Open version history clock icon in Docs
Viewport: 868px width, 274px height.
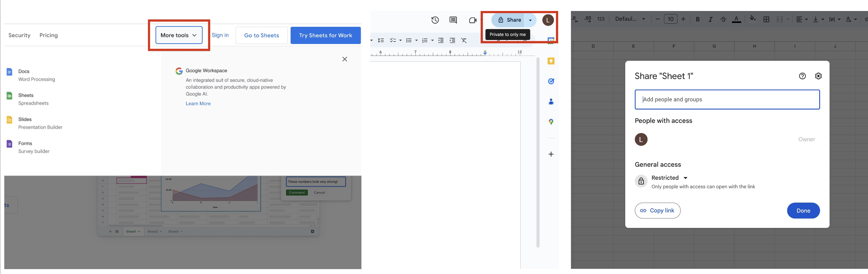point(435,20)
